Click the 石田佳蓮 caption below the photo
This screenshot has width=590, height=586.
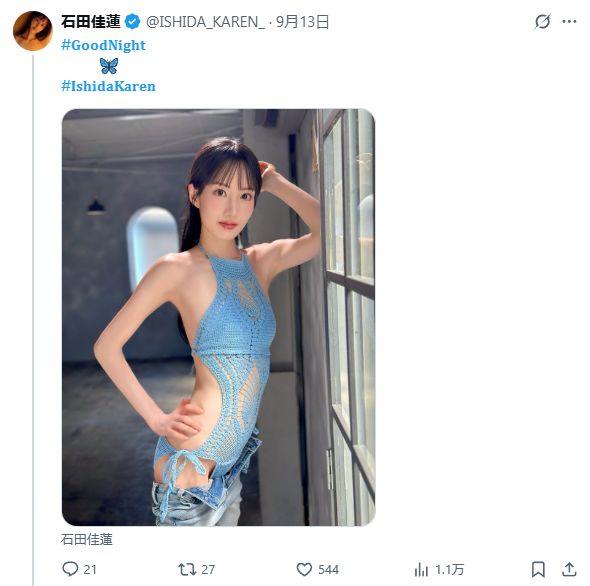[x=87, y=539]
